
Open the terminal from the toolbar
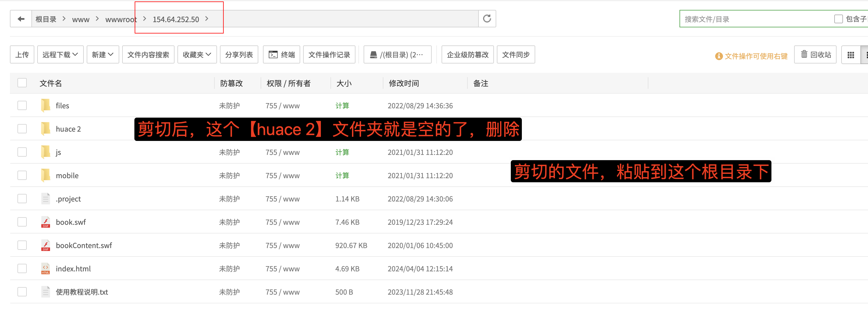tap(281, 54)
